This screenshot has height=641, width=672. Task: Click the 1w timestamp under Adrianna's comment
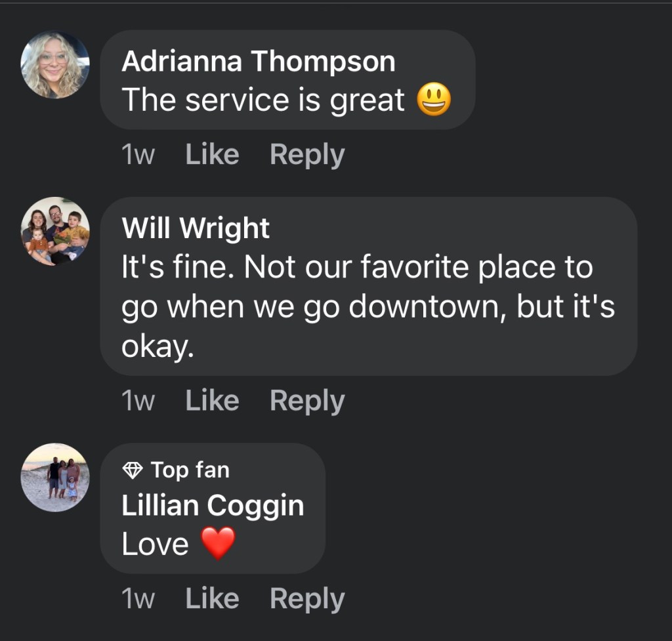pyautogui.click(x=138, y=155)
